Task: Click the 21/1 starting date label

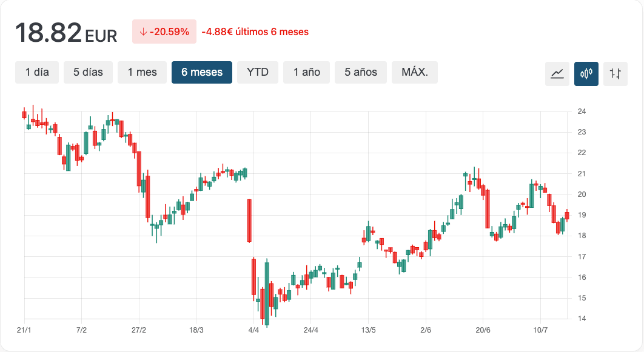Action: 24,330
